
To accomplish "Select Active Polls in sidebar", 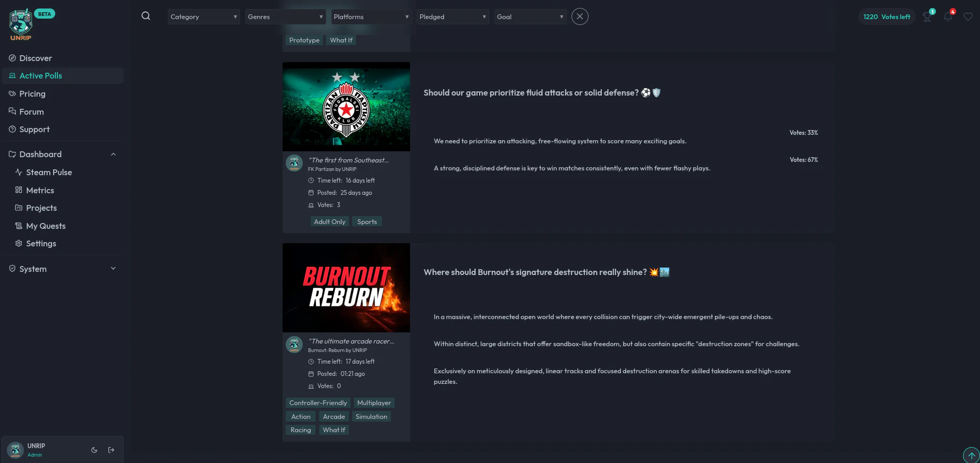I will [x=63, y=75].
